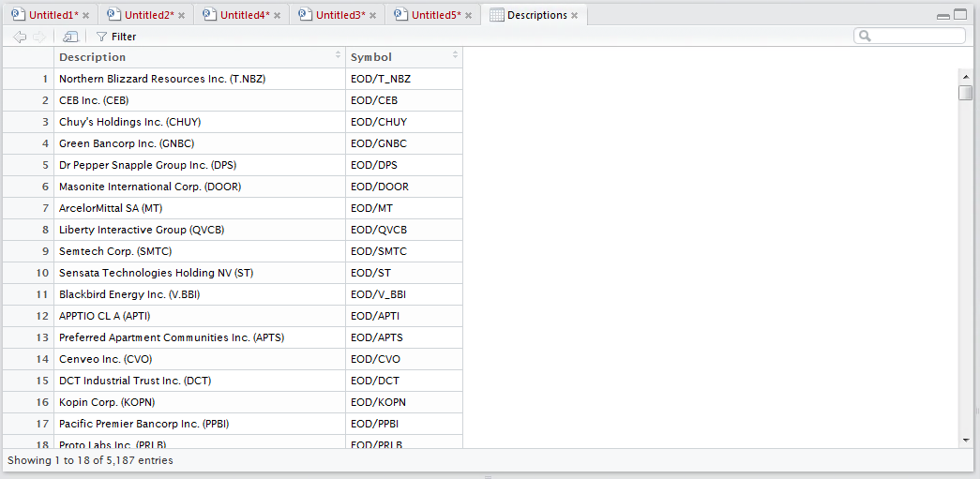Click the EOD/DCT symbol cell
Screen dimensions: 980x479
(404, 381)
